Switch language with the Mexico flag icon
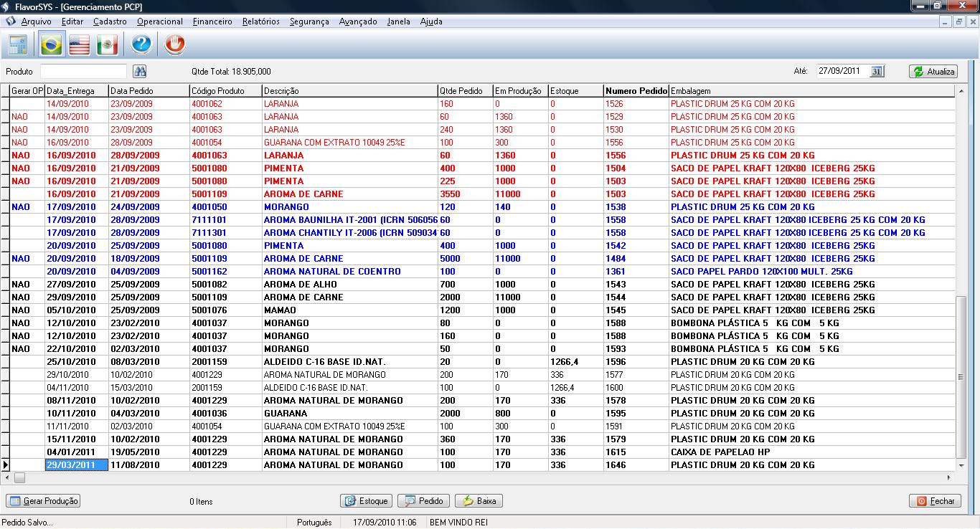Image resolution: width=980 pixels, height=529 pixels. point(107,45)
